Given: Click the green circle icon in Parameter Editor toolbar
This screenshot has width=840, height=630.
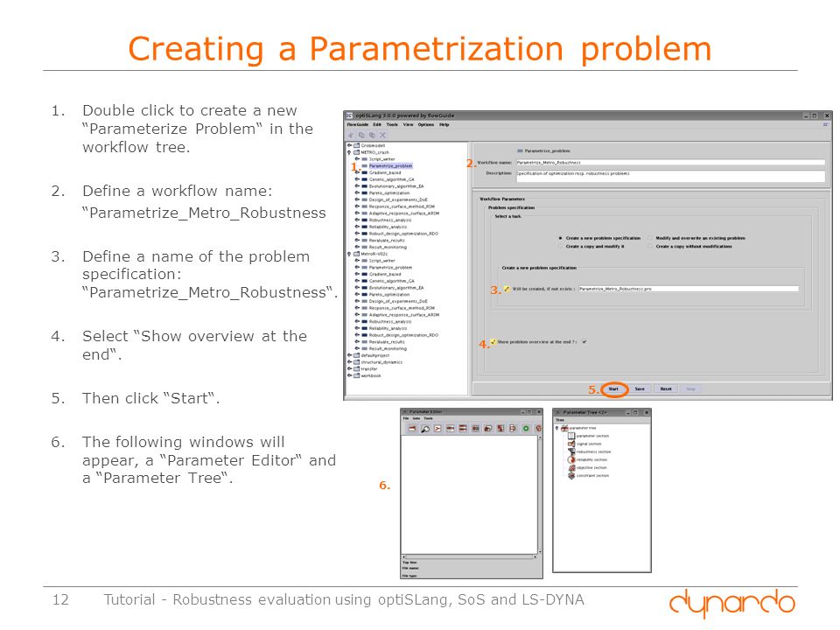Looking at the screenshot, I should pyautogui.click(x=526, y=429).
